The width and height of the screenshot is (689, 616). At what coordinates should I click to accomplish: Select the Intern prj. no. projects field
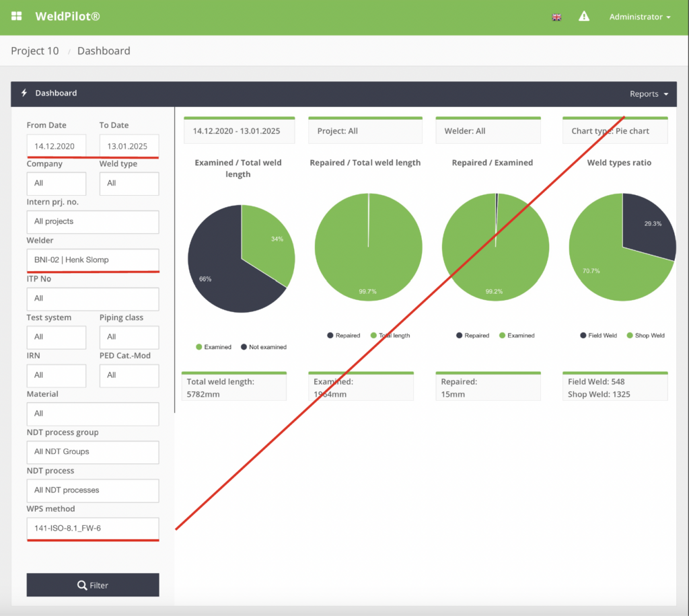93,221
